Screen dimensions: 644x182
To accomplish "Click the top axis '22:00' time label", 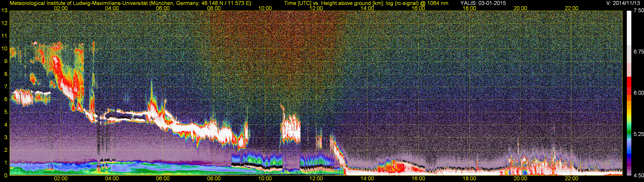I will pyautogui.click(x=571, y=8).
